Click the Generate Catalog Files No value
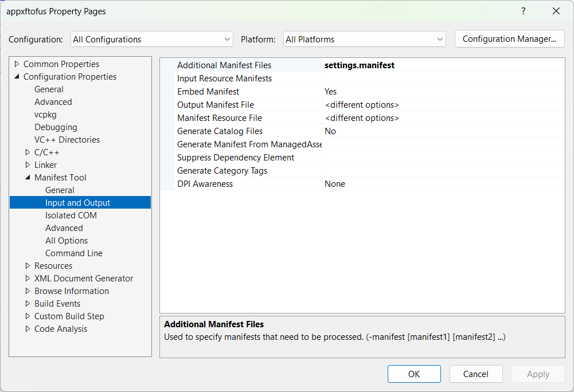The image size is (574, 392). tap(443, 131)
